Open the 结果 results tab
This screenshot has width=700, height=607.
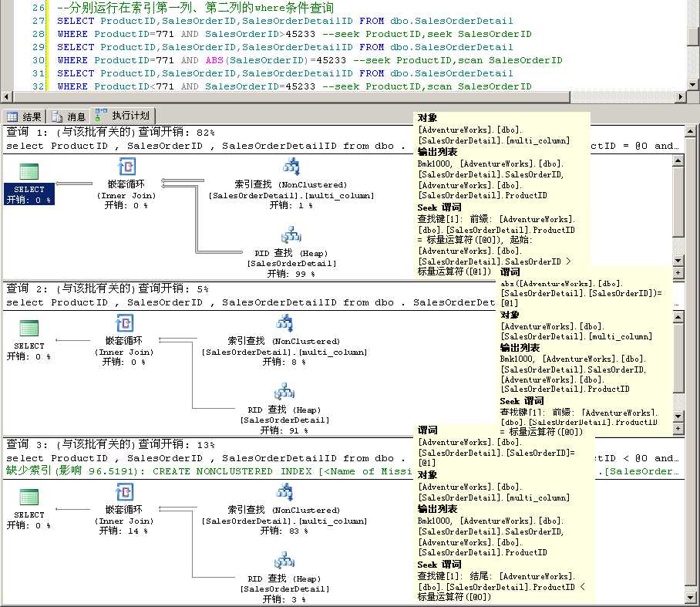[x=24, y=116]
